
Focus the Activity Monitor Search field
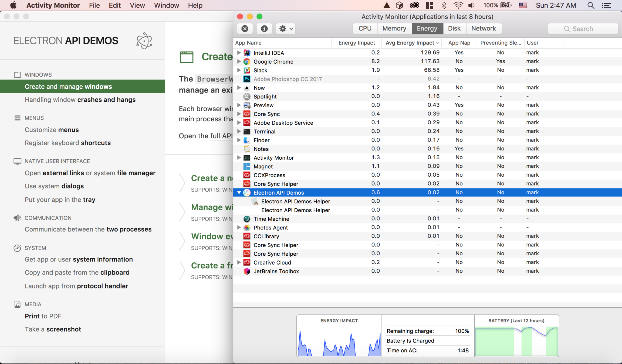pos(583,29)
